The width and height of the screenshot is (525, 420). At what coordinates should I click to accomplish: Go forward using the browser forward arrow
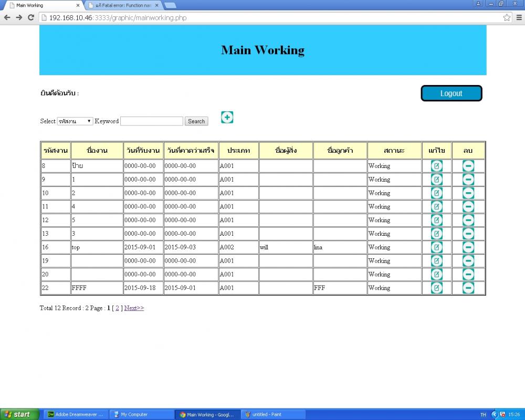[x=19, y=17]
